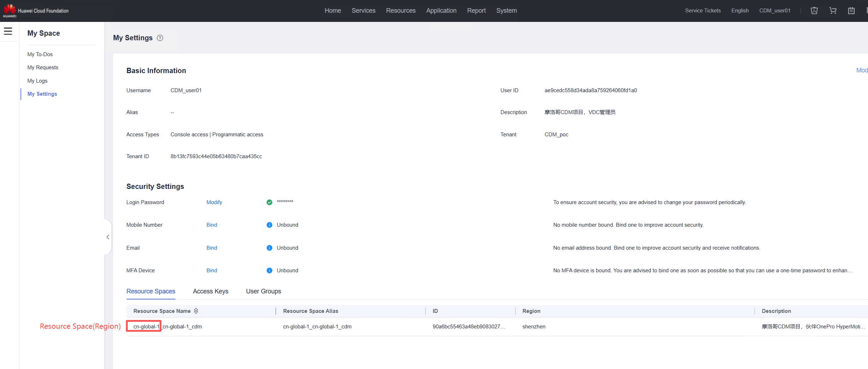Open the Application menu
Viewport: 868px width, 369px height.
[441, 11]
